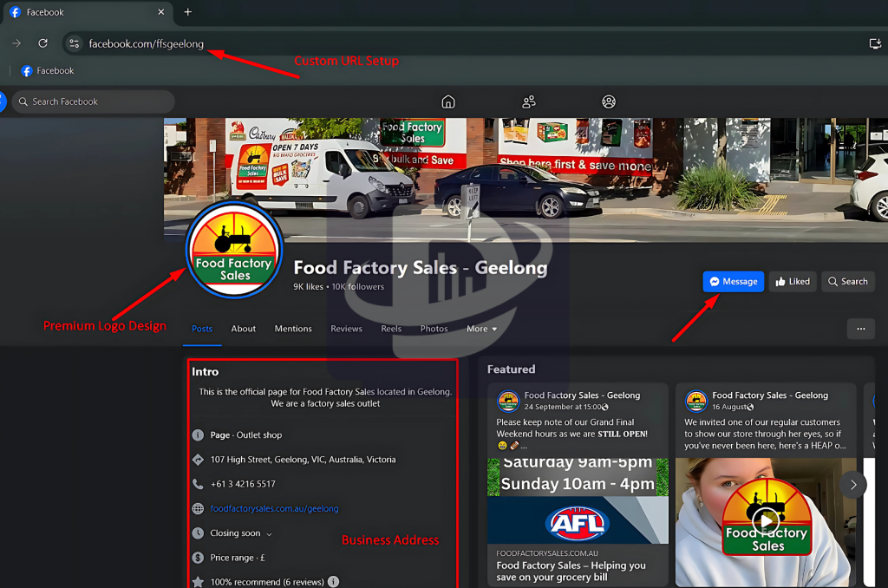This screenshot has width=888, height=588.
Task: Expand the Closing soon hours dropdown
Action: (x=241, y=533)
